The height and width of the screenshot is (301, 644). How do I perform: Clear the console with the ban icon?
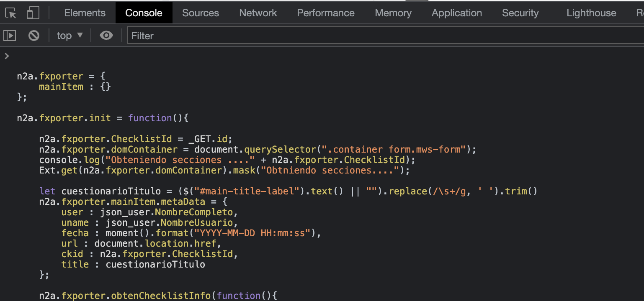pos(34,36)
